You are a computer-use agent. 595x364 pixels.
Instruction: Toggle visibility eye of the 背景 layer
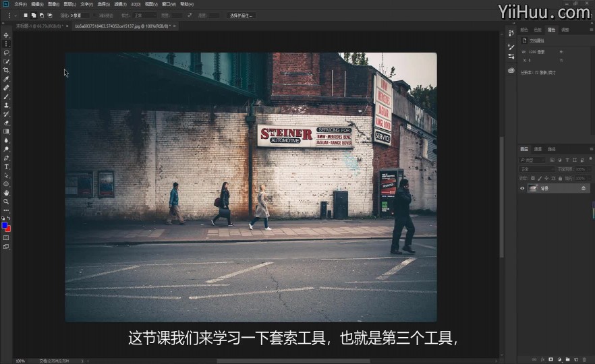pos(523,188)
